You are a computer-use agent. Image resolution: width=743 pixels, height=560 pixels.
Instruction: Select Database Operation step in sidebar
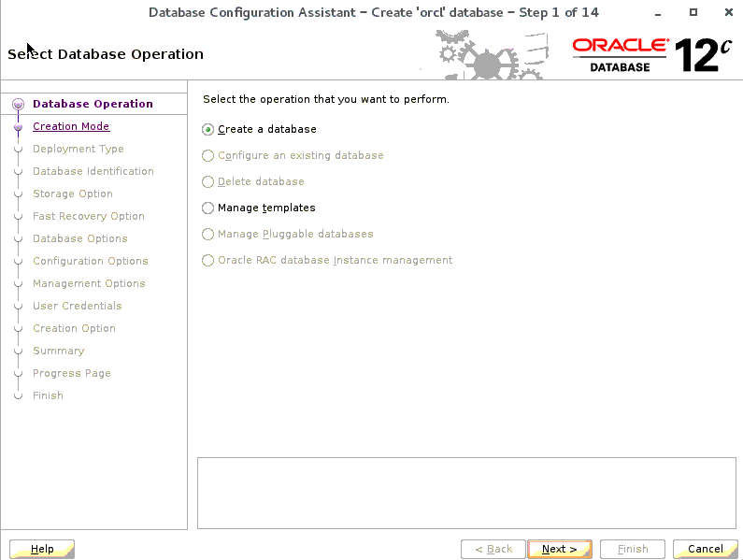click(x=93, y=104)
